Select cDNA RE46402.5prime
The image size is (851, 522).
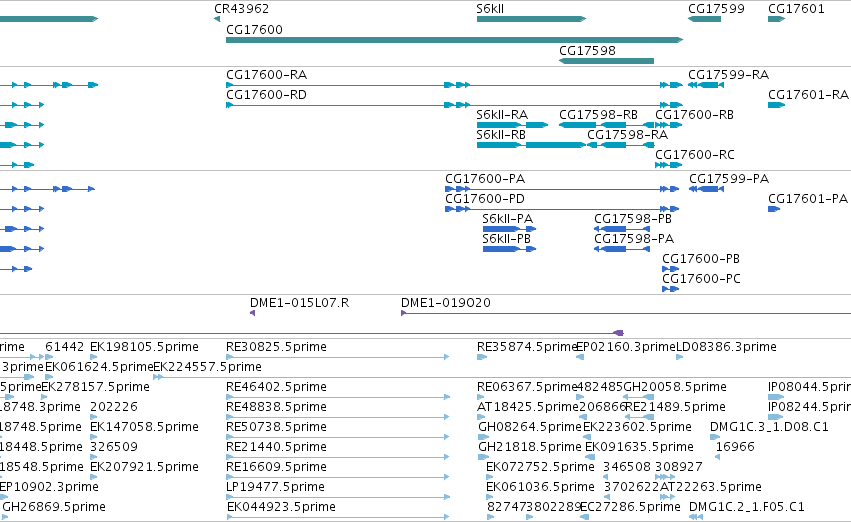[x=338, y=397]
